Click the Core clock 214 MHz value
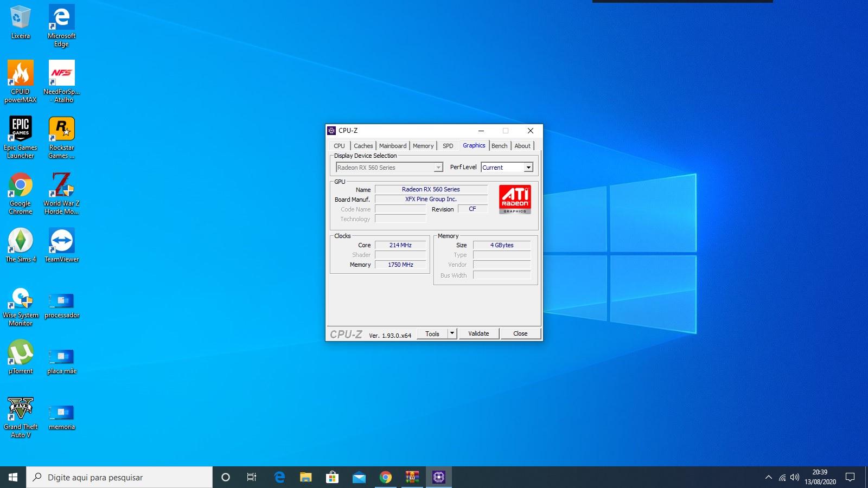 point(400,245)
